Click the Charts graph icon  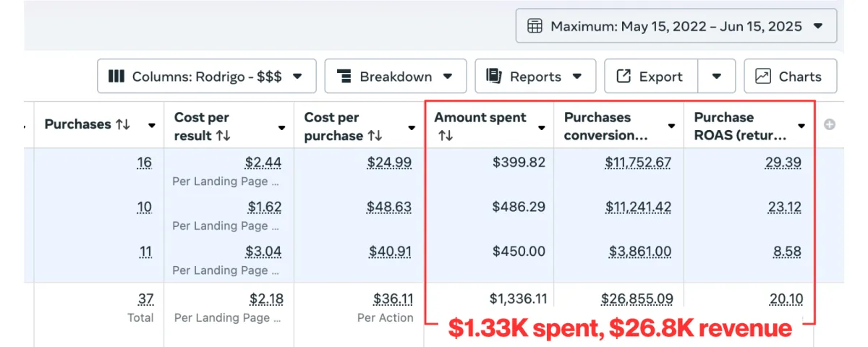(x=762, y=76)
